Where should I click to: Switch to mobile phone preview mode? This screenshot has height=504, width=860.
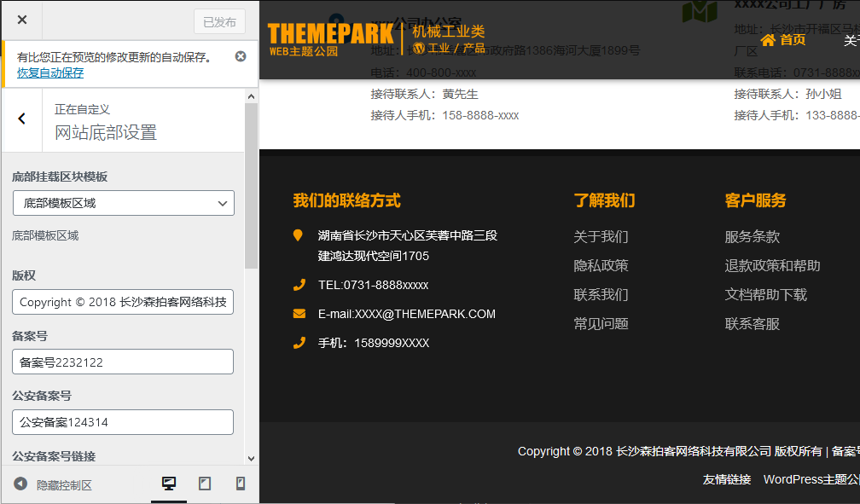[x=240, y=483]
